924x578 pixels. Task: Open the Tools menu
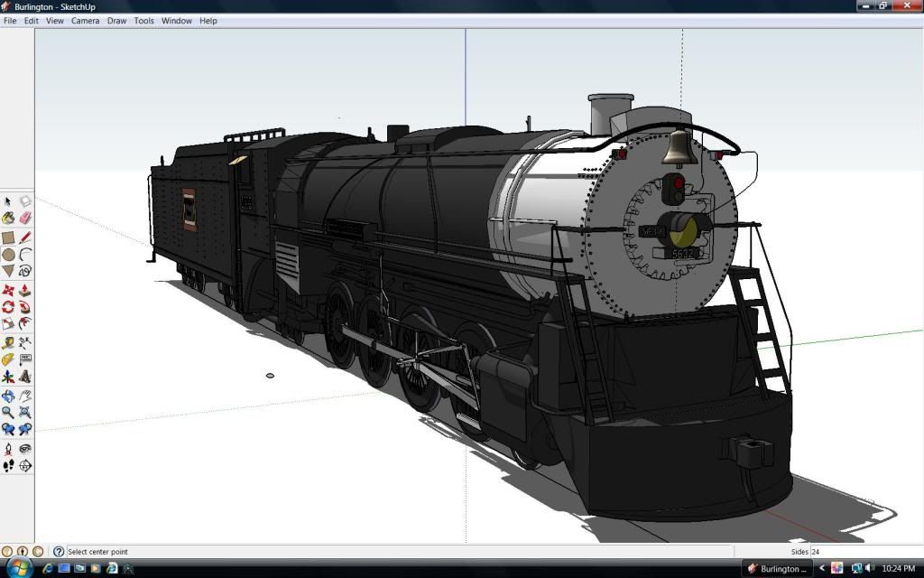point(143,21)
